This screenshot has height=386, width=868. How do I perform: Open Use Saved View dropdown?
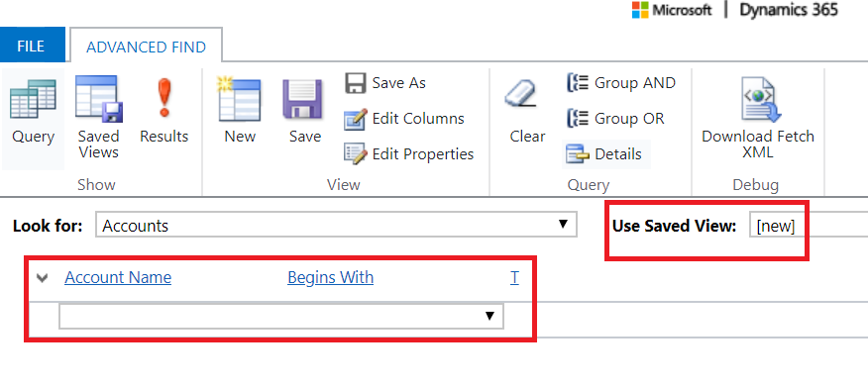[x=809, y=226]
